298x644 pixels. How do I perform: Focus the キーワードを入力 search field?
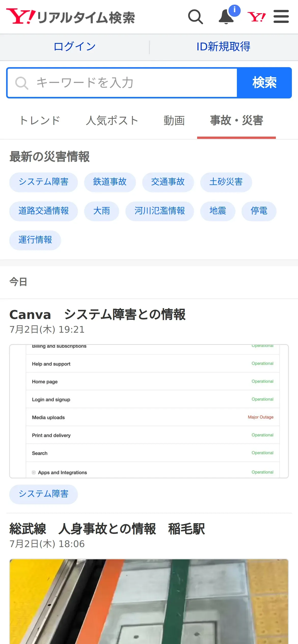click(122, 83)
